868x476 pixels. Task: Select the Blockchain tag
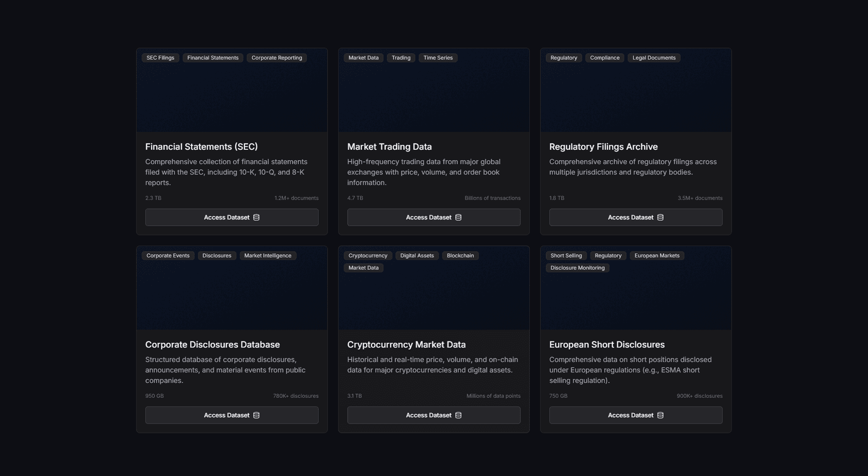(x=460, y=255)
